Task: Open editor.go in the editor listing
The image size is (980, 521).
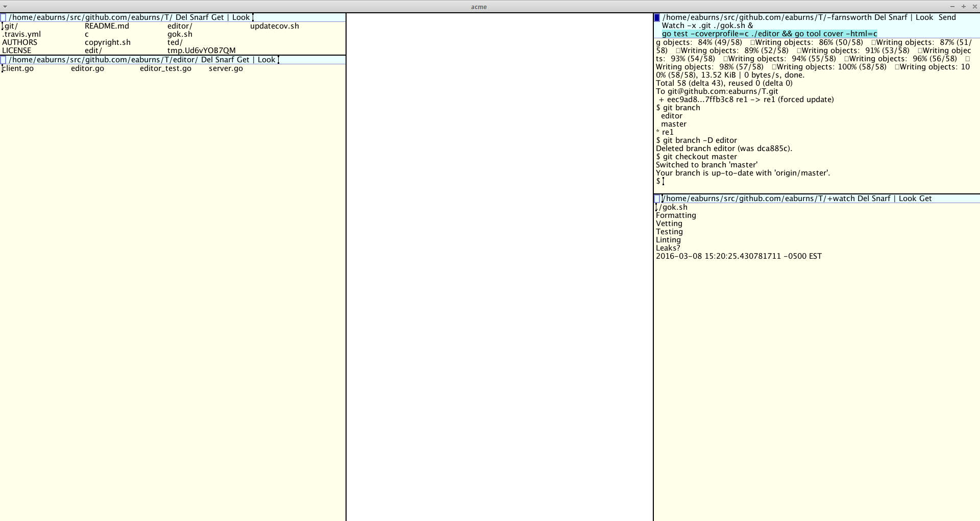Action: [87, 68]
